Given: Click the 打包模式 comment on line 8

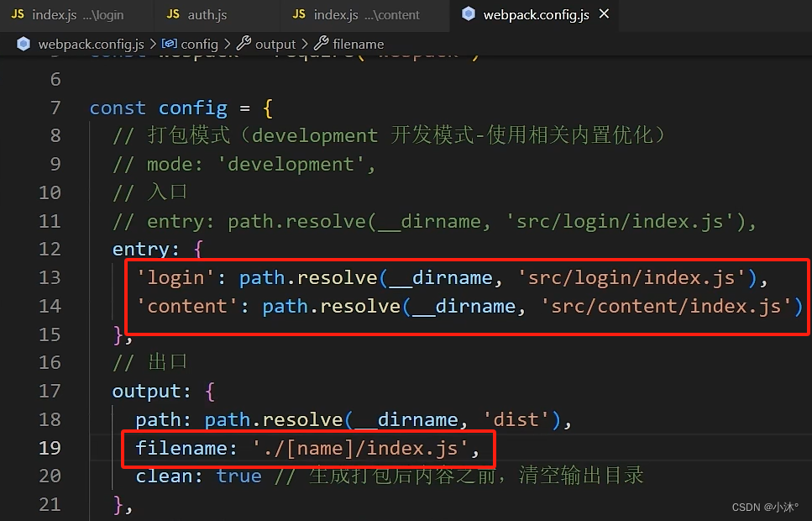Looking at the screenshot, I should point(390,136).
